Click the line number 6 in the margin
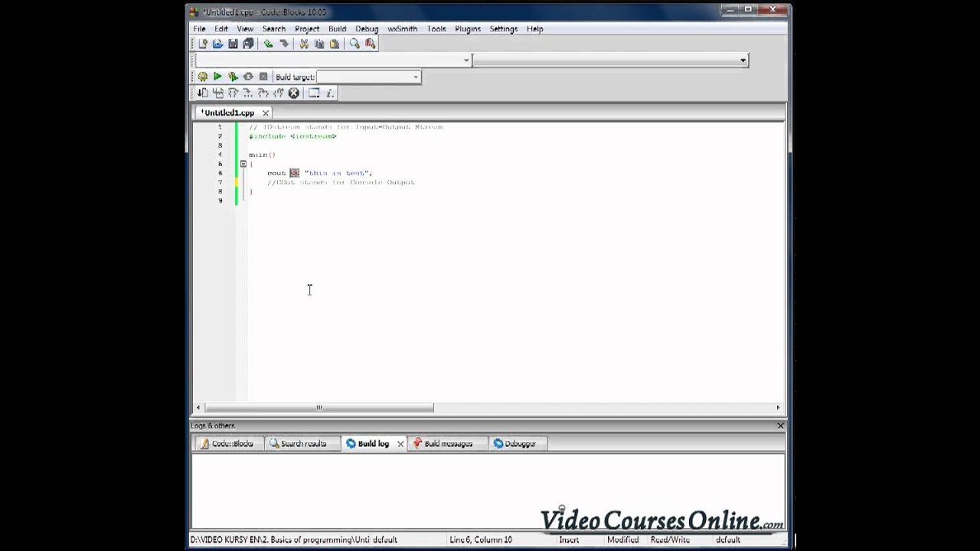Image resolution: width=980 pixels, height=551 pixels. pos(220,173)
